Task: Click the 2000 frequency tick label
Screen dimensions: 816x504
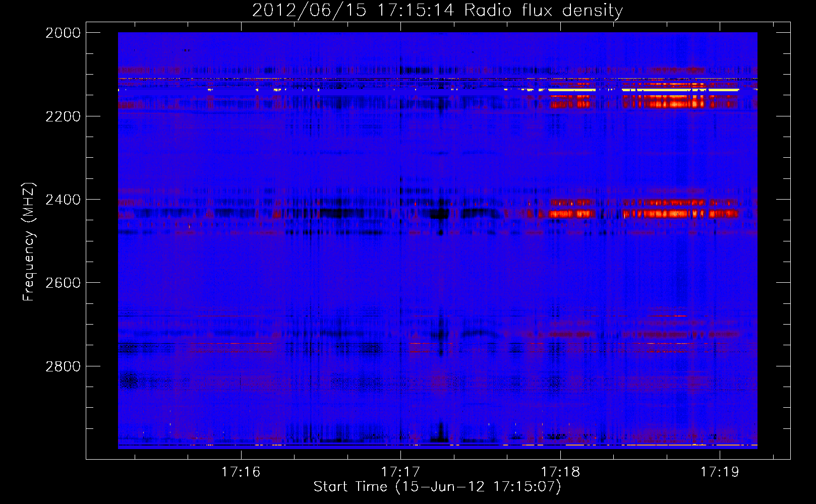Action: click(x=63, y=33)
